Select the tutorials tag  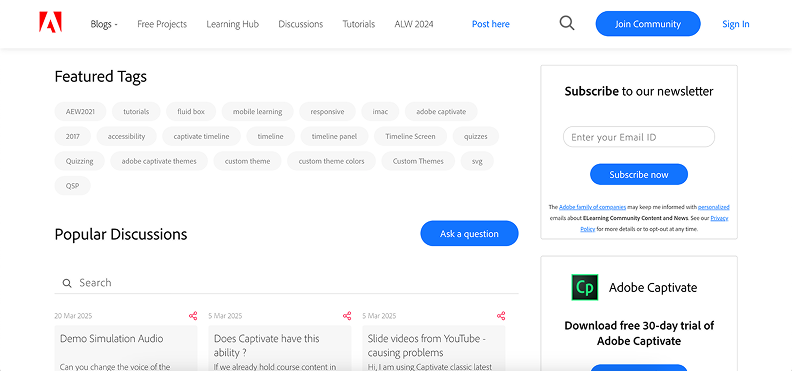pos(136,112)
